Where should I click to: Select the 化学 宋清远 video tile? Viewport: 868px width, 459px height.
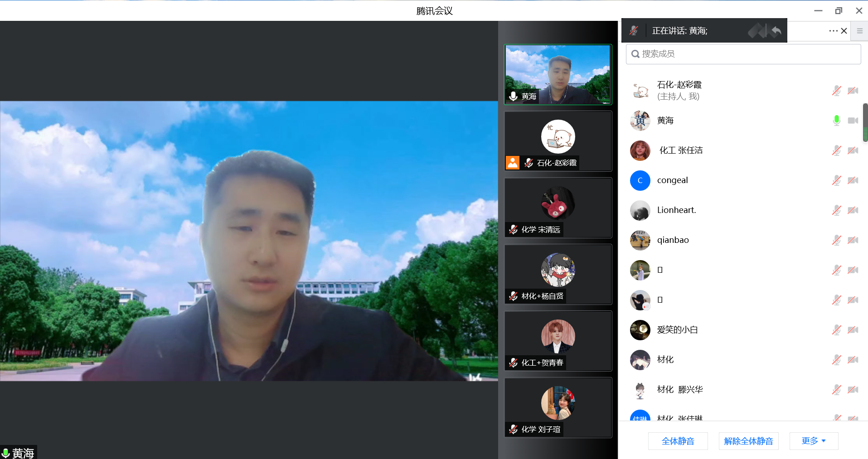pos(558,208)
